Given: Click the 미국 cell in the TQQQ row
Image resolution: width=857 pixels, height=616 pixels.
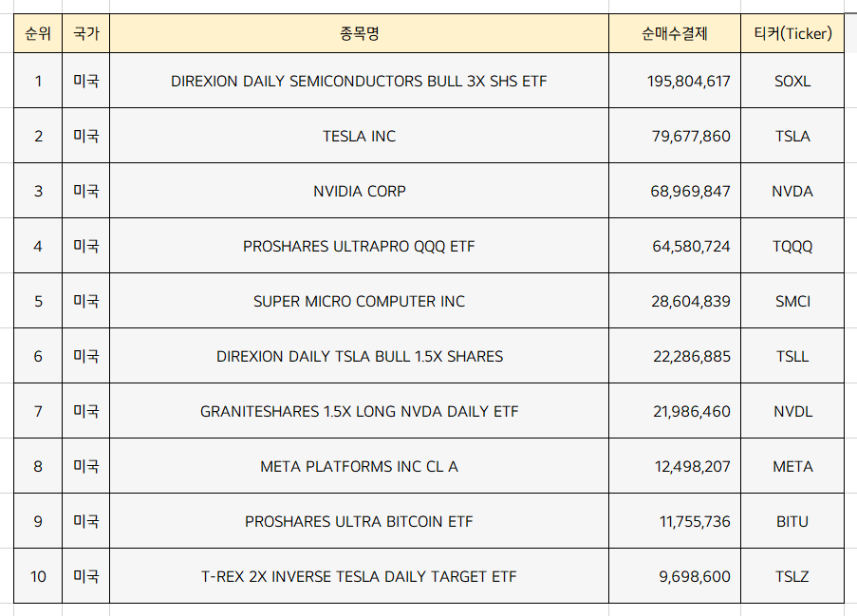Looking at the screenshot, I should [x=85, y=246].
